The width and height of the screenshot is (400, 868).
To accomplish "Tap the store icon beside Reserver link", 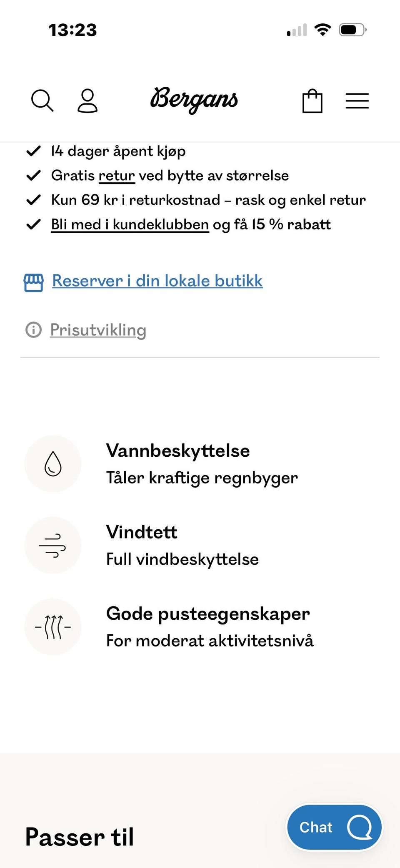I will coord(34,281).
